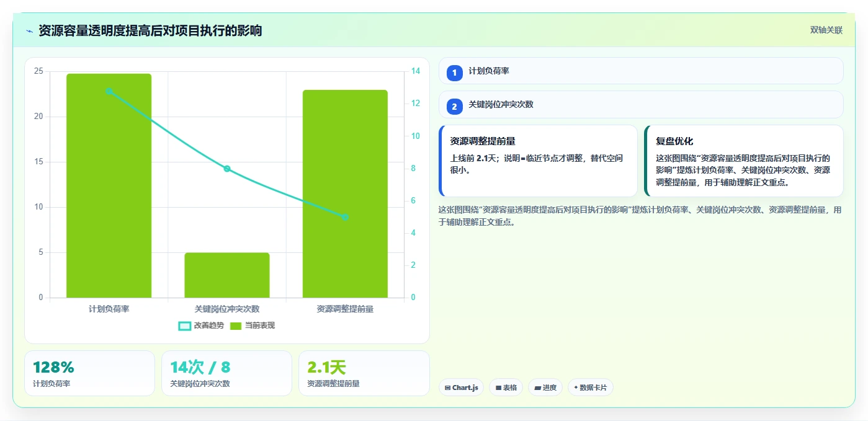Select the 计划负荷率 green bar
This screenshot has width=868, height=421.
point(109,185)
